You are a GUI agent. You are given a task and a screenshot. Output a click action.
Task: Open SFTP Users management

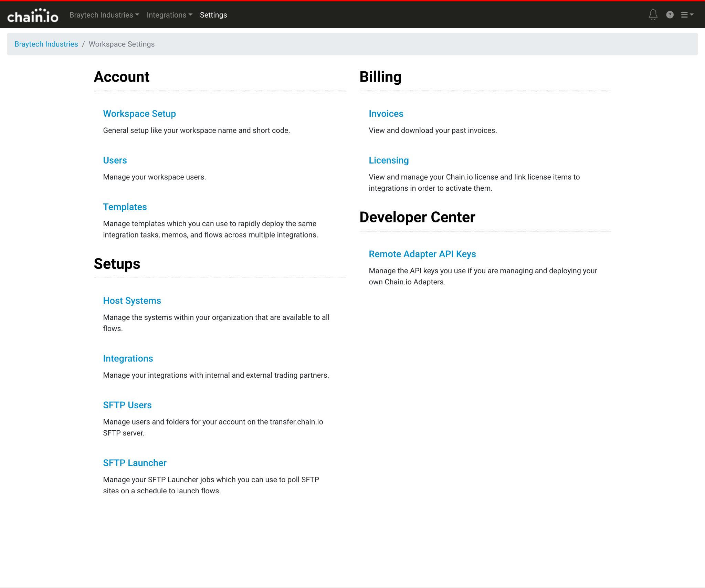pos(127,405)
